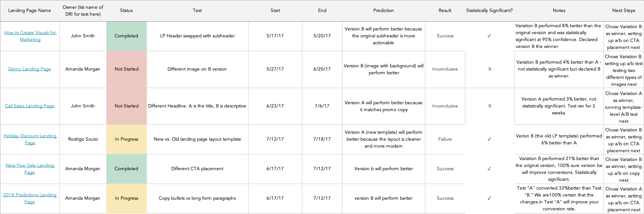Screen dimensions: 644x214
Task: Open the Call Sales Landing Page link
Action: tap(29, 106)
